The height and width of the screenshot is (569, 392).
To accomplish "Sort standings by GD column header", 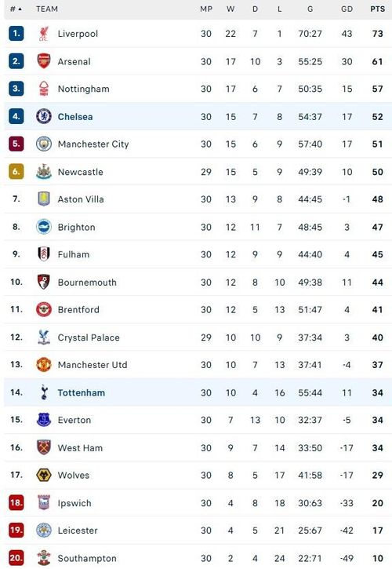I will click(347, 9).
